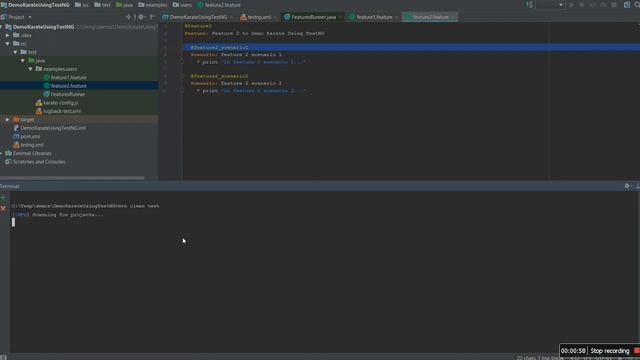Open logback-test.xml file
This screenshot has width=640, height=360.
pos(58,111)
